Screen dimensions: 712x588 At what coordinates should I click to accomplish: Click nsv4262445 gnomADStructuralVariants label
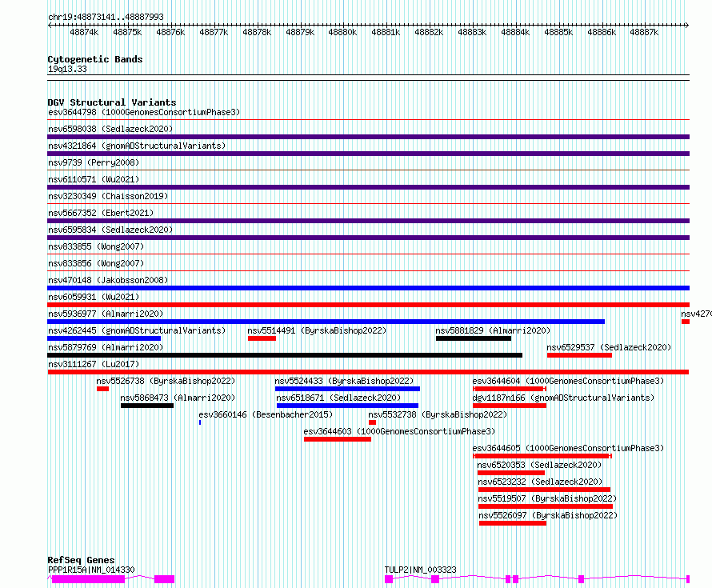coord(137,330)
